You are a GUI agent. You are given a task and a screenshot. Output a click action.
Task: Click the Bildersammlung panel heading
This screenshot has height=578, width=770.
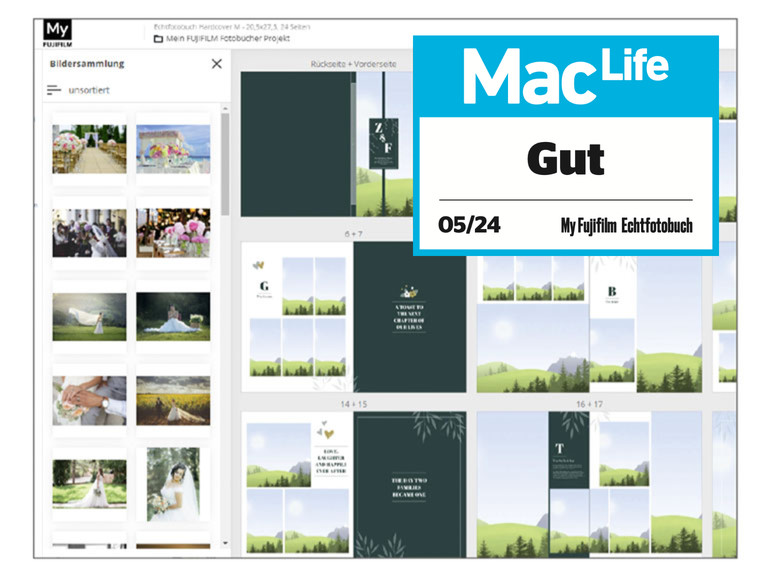click(x=87, y=64)
